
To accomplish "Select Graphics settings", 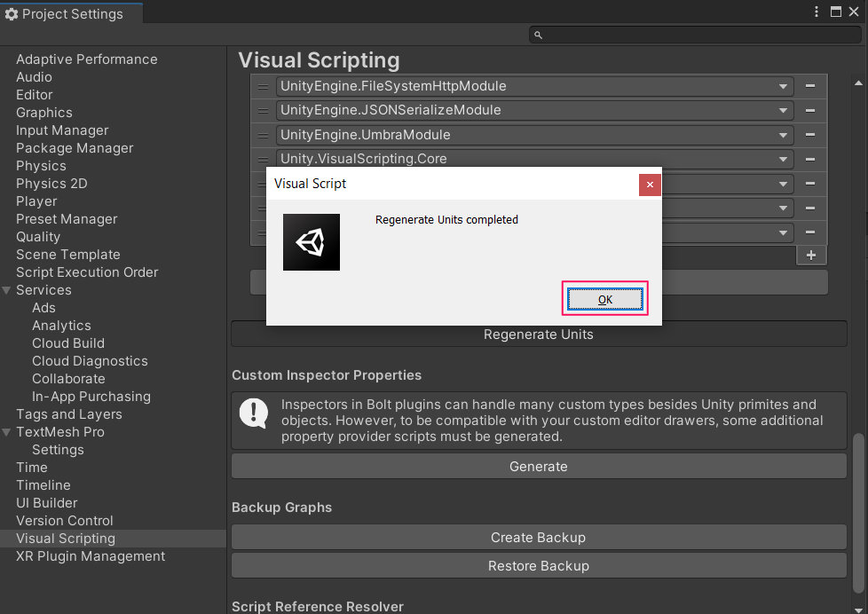I will (x=44, y=113).
